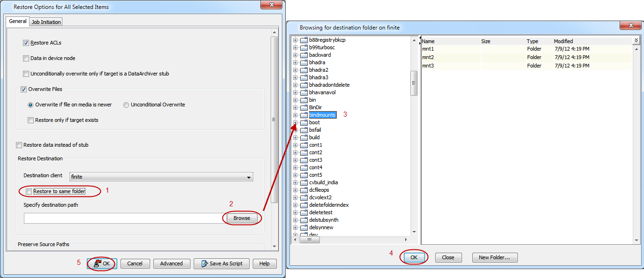The width and height of the screenshot is (644, 278).
Task: Check Restore data instead of stub
Action: 19,145
